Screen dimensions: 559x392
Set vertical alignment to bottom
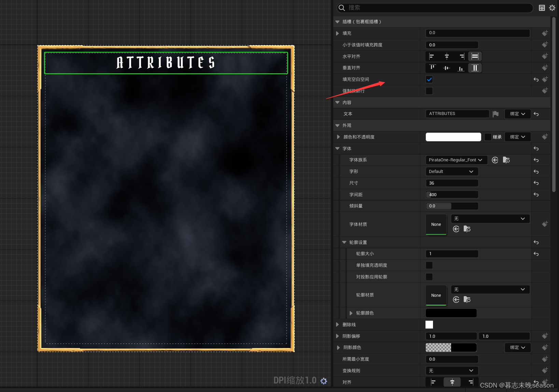pos(461,68)
